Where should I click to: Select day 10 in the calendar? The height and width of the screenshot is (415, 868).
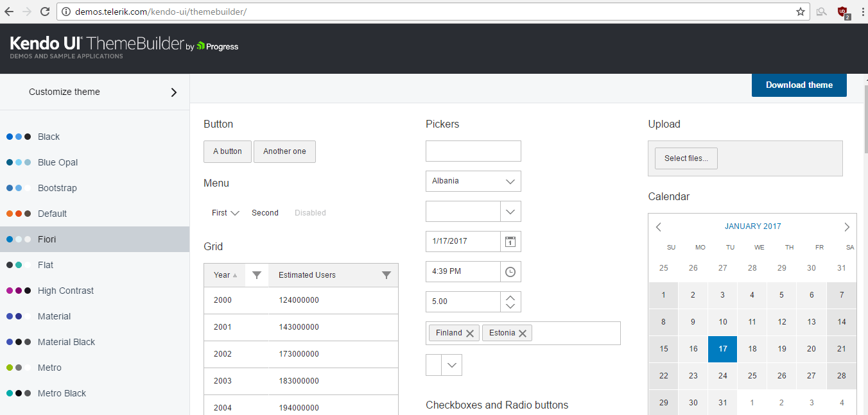click(722, 322)
